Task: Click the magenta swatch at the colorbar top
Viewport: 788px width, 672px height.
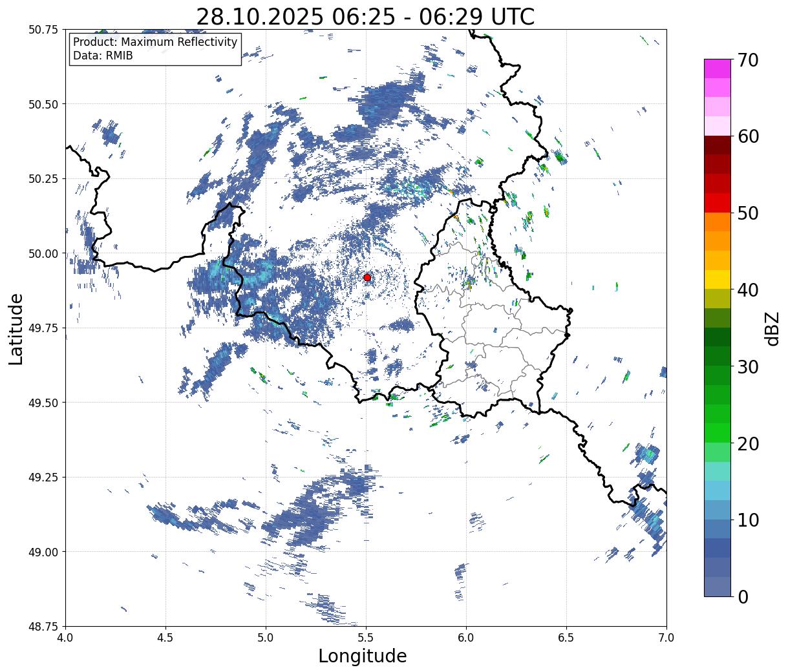Action: click(x=718, y=68)
